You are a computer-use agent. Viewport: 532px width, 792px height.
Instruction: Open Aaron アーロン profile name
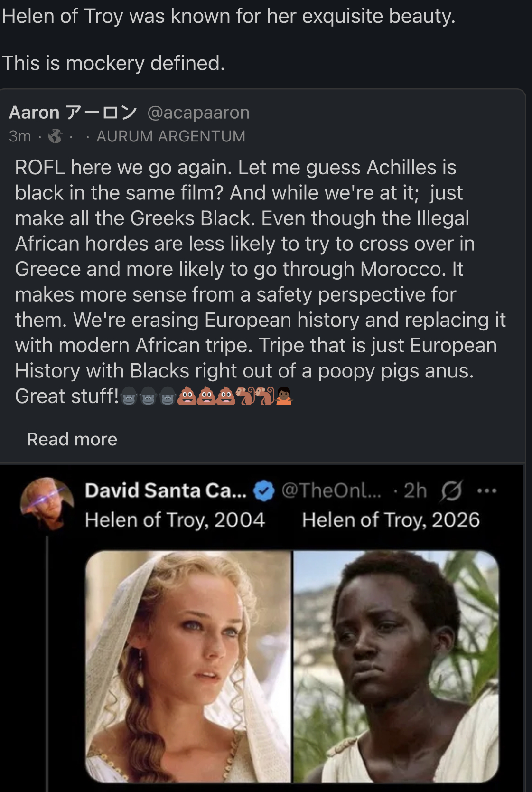[x=73, y=113]
